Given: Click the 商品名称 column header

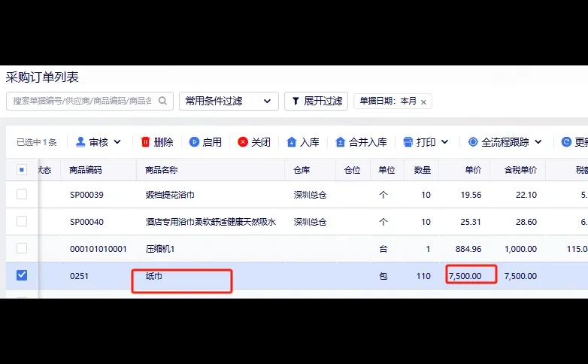Looking at the screenshot, I should [161, 170].
